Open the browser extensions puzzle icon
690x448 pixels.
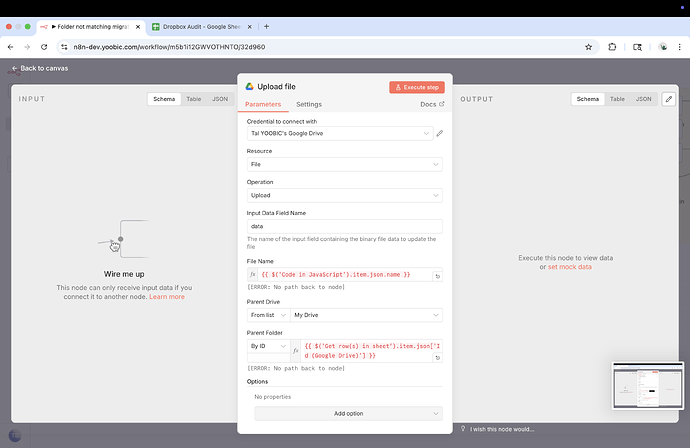pos(612,47)
